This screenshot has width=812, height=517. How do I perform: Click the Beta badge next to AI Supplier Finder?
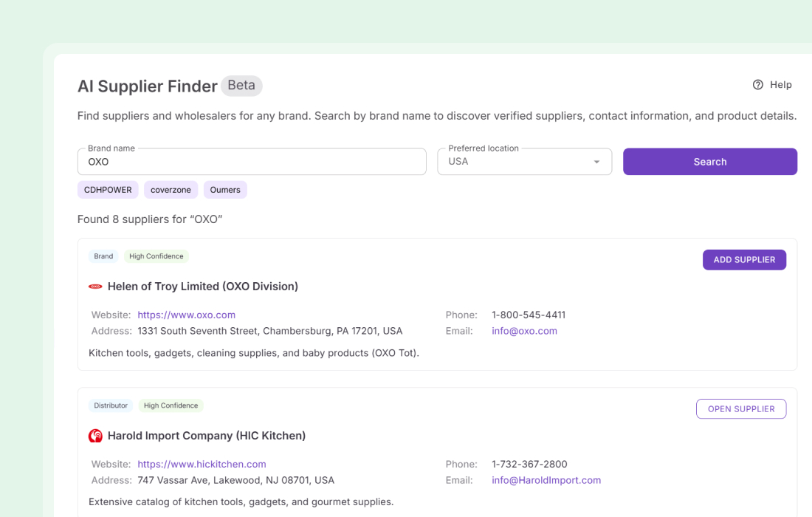coord(241,85)
